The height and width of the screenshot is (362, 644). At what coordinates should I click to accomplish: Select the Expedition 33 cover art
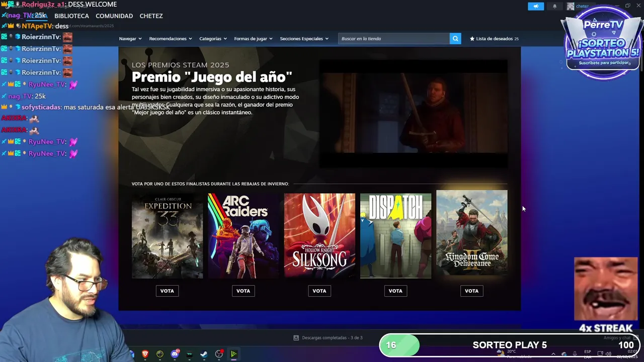(167, 236)
